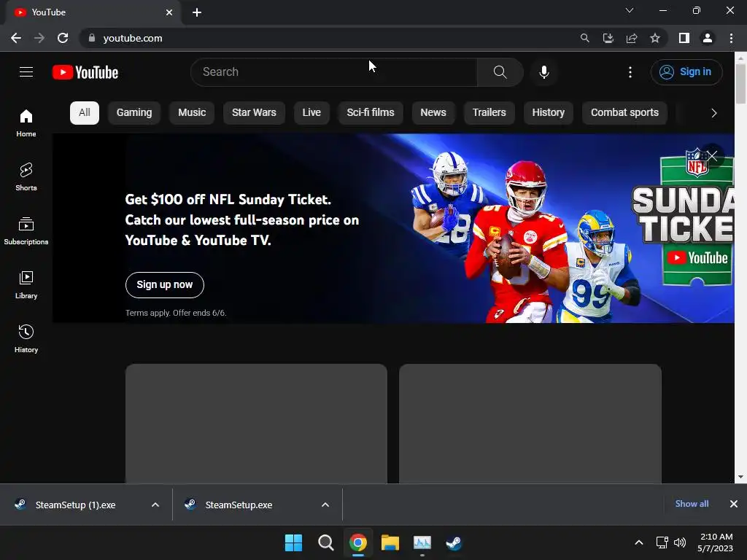Open the first loading video thumbnail
Screen dimensions: 747x560
256,424
